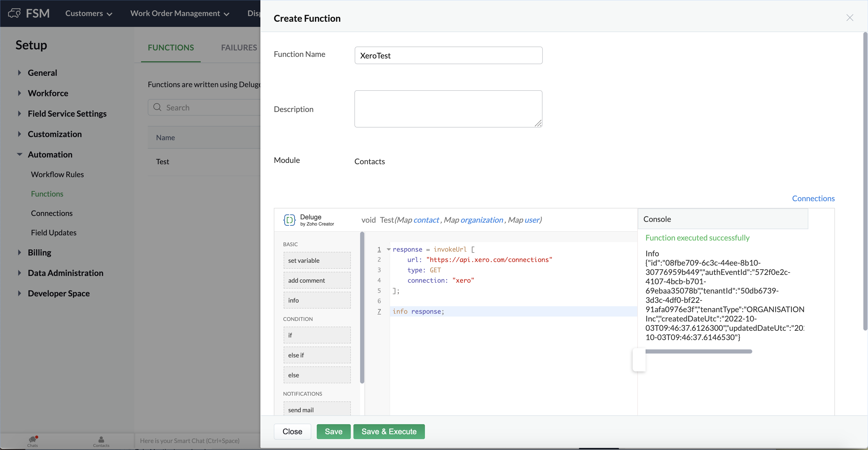
Task: Click the Contacts module value
Action: point(369,162)
